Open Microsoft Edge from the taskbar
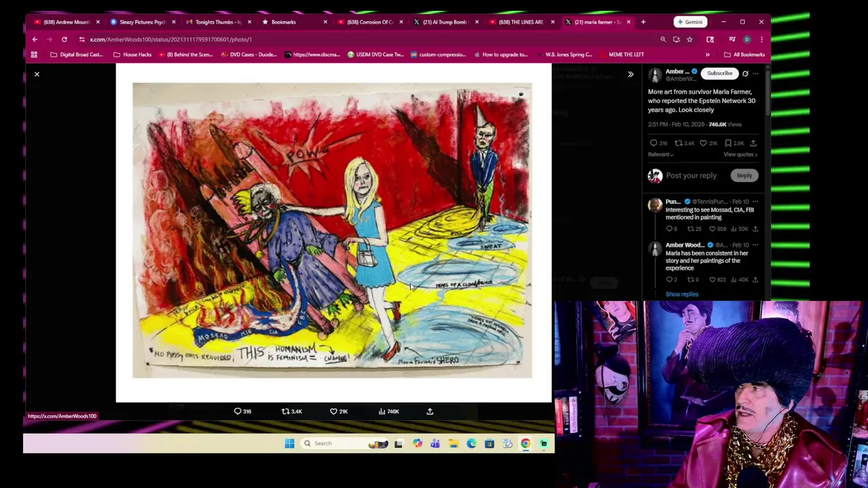868x488 pixels. point(471,443)
